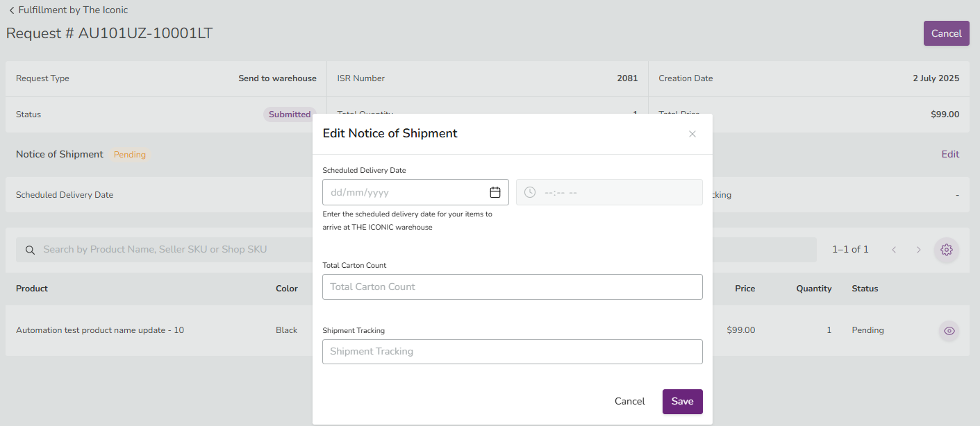Click the eye icon for product row
The height and width of the screenshot is (426, 980).
949,331
